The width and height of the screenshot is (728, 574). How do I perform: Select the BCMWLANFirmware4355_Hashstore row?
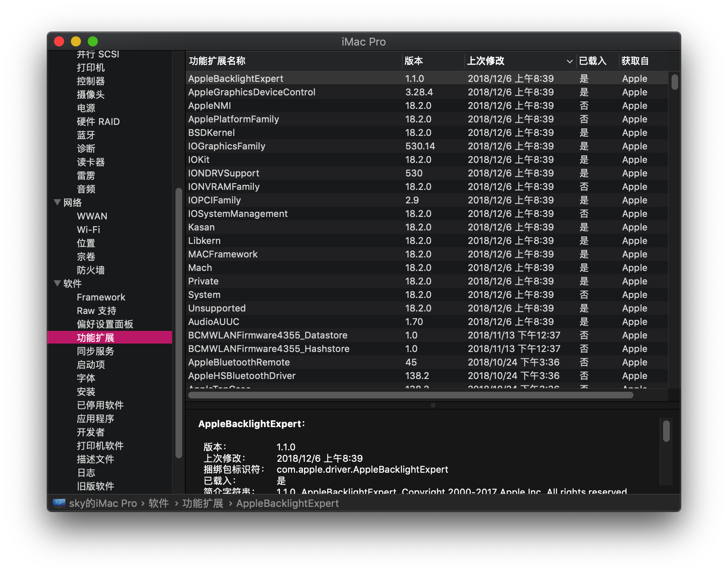pos(427,349)
